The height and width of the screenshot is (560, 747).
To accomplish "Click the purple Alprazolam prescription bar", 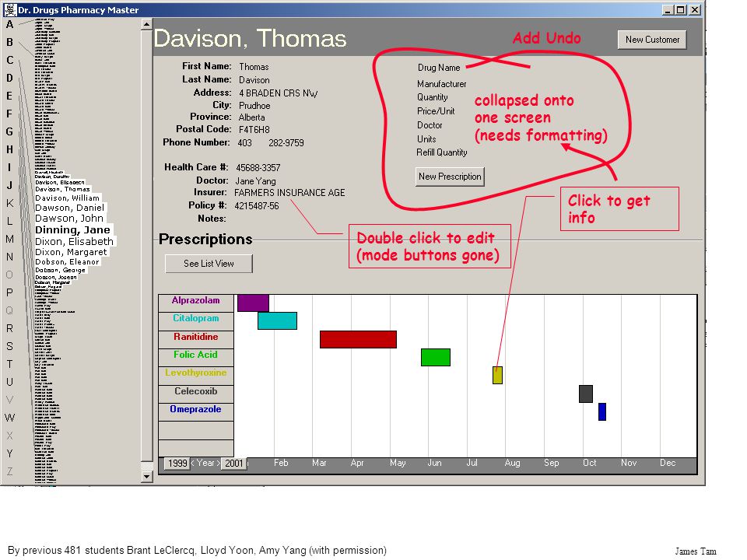I will coord(253,303).
